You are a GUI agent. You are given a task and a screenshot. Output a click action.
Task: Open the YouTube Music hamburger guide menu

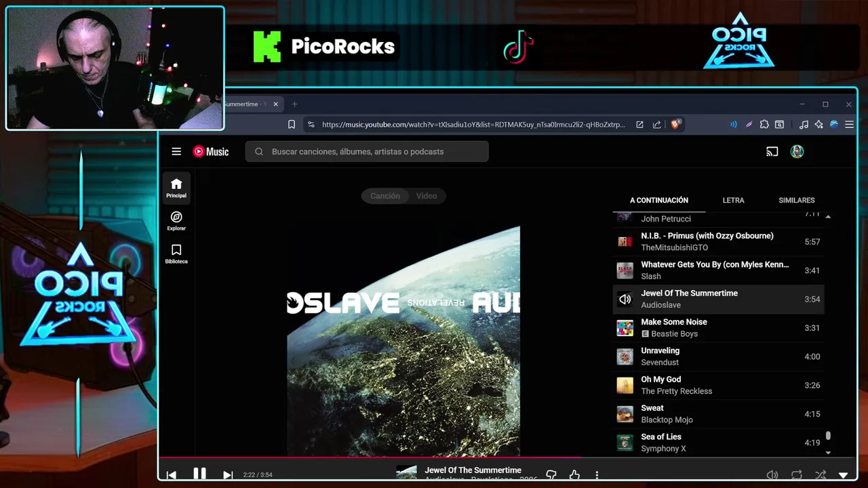click(176, 152)
